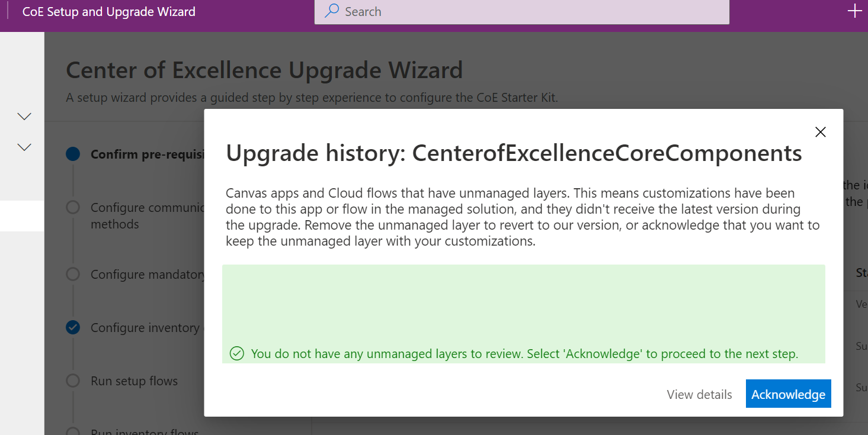Click the green circled checkmark success icon
Screen dimensions: 868x435
236,353
